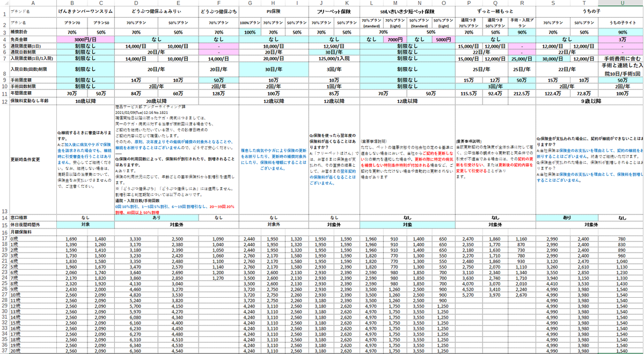
Task: Click the '1,690' premium cell
Action: 71,238
